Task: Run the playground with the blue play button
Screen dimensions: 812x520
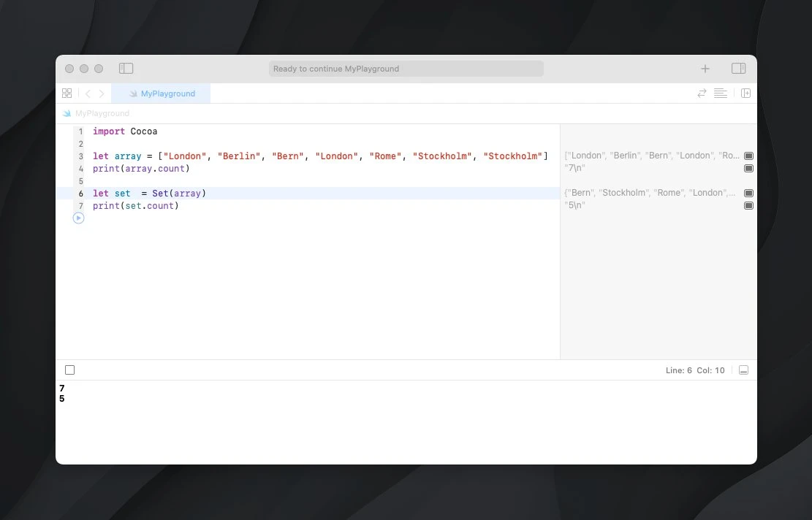Action: [x=79, y=218]
